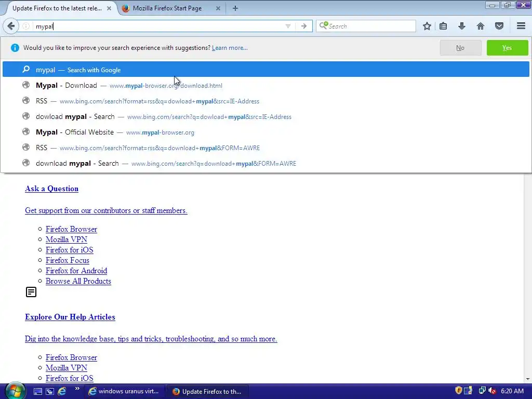Select RSS suggestion with src=IE-Address URL
This screenshot has height=399, width=532.
pyautogui.click(x=265, y=101)
